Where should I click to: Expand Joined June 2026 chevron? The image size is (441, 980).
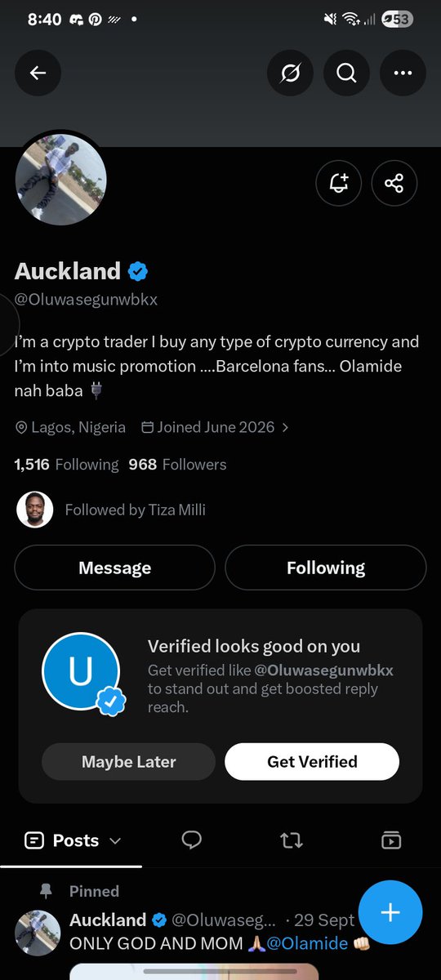pos(284,427)
